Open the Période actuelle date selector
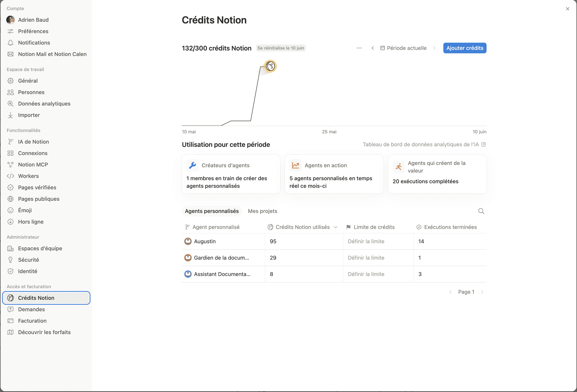 coord(404,48)
